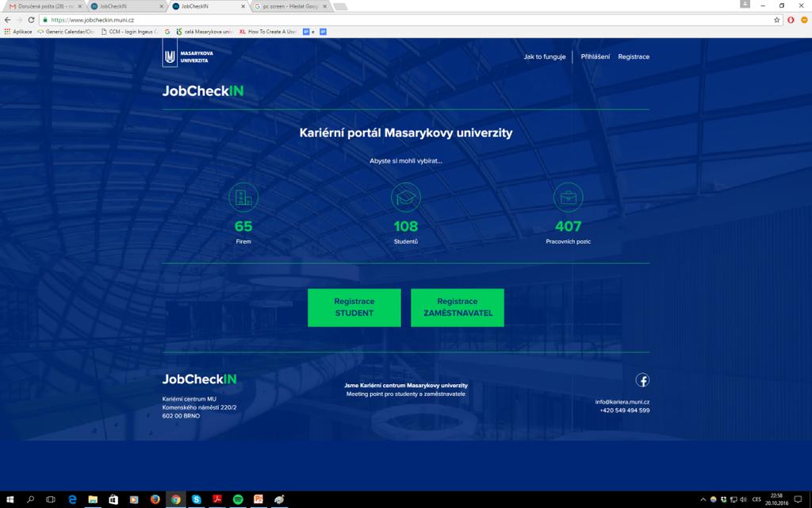Show hidden system tray icons
Screen dimensions: 812x508
point(703,500)
